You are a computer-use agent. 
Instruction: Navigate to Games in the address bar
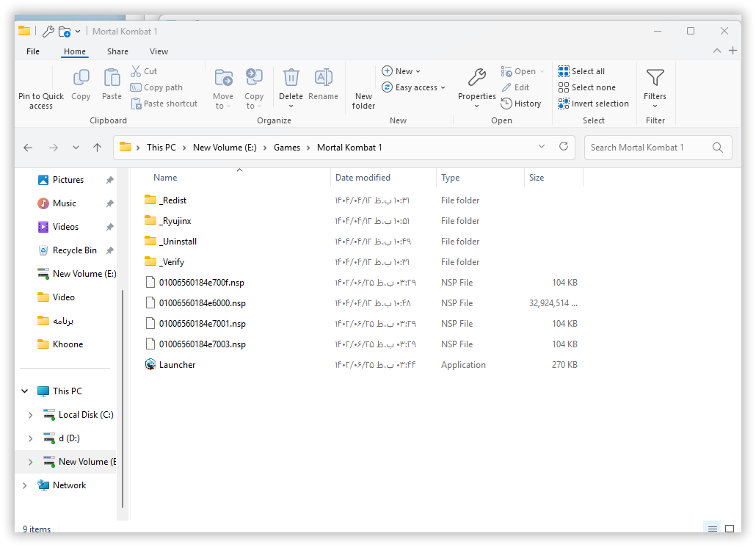coord(287,148)
